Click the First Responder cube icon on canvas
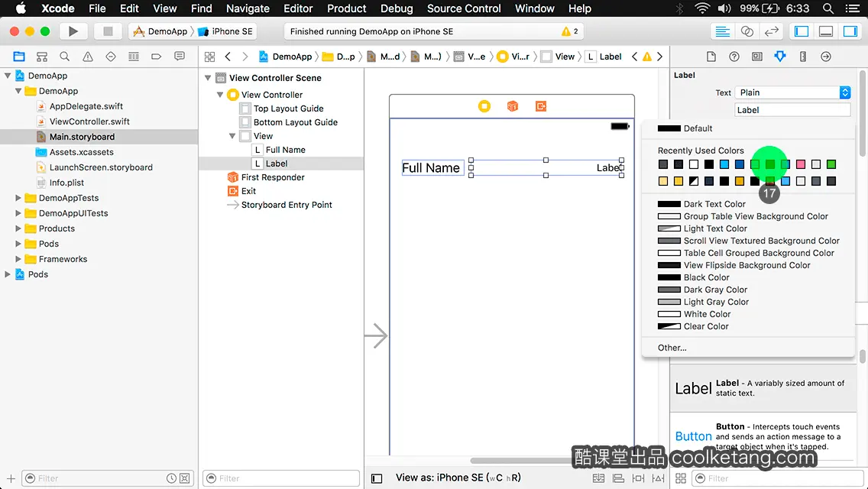Screen dimensions: 868x489 pyautogui.click(x=513, y=105)
